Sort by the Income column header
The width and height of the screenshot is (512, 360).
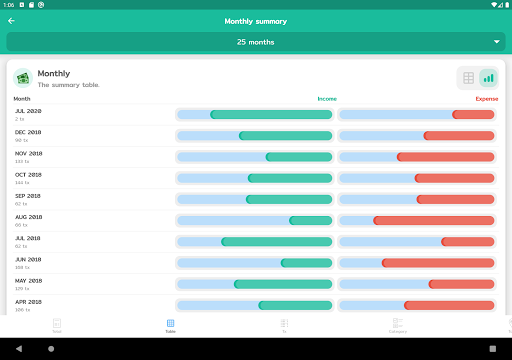(327, 99)
